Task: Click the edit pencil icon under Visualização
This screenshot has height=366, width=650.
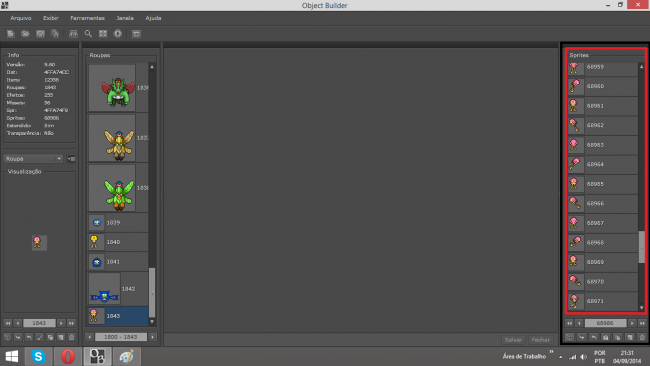Action: tap(39, 337)
